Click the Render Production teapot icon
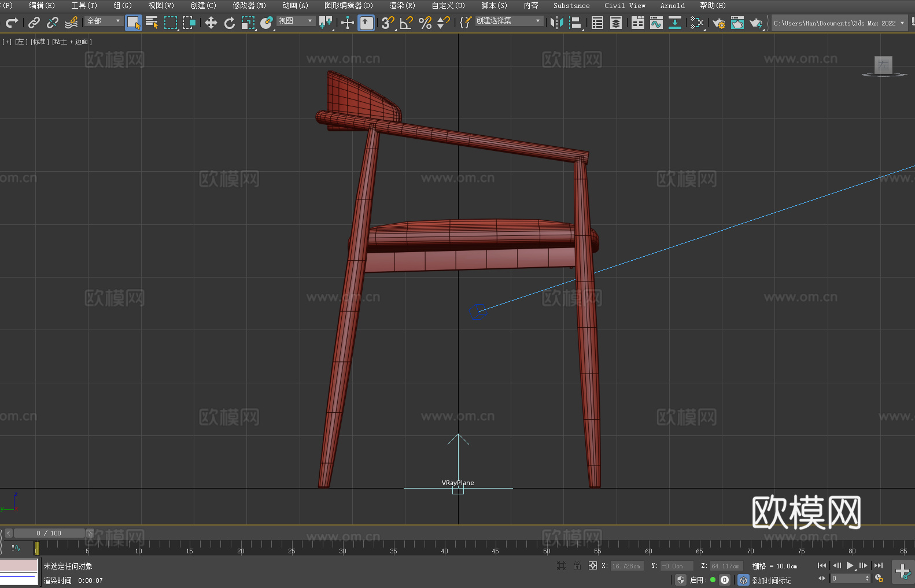Viewport: 915px width, 588px height. click(756, 23)
